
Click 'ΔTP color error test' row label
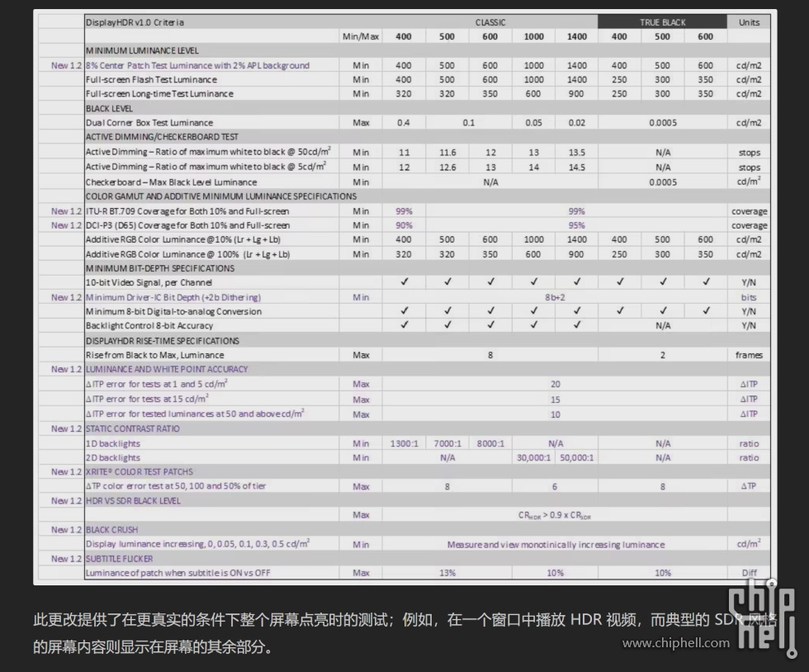coord(176,486)
